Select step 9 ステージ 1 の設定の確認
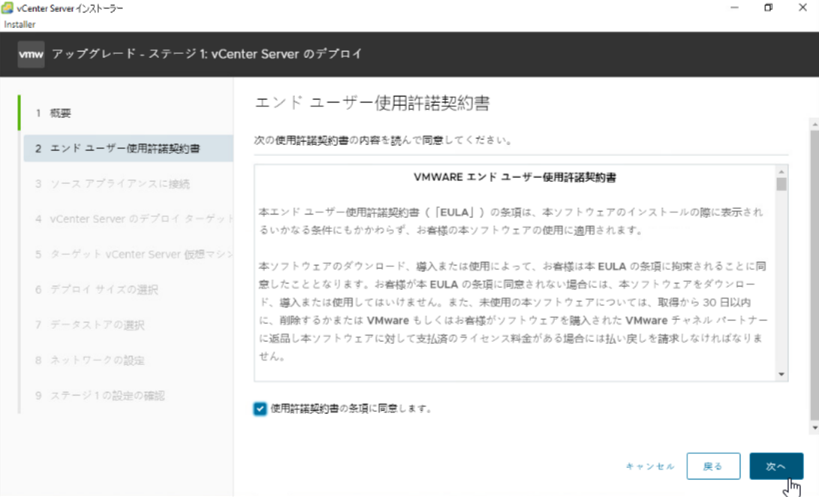 tap(128, 395)
